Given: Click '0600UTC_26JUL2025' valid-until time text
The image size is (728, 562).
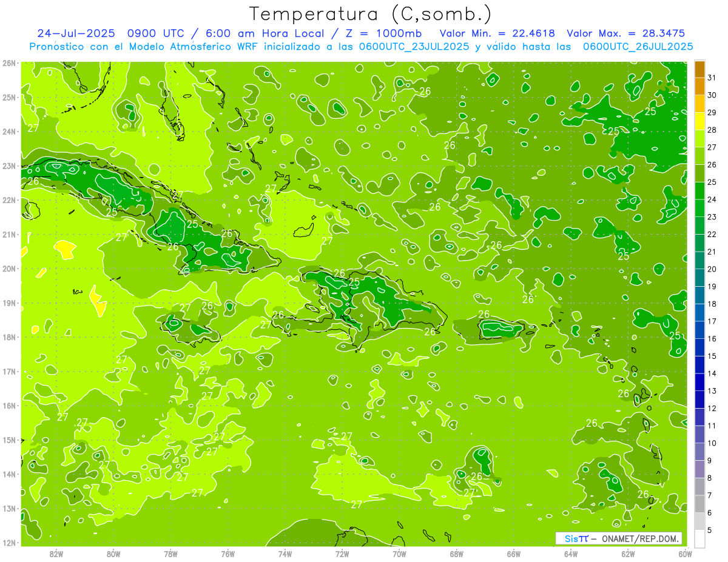Looking at the screenshot, I should tap(638, 47).
